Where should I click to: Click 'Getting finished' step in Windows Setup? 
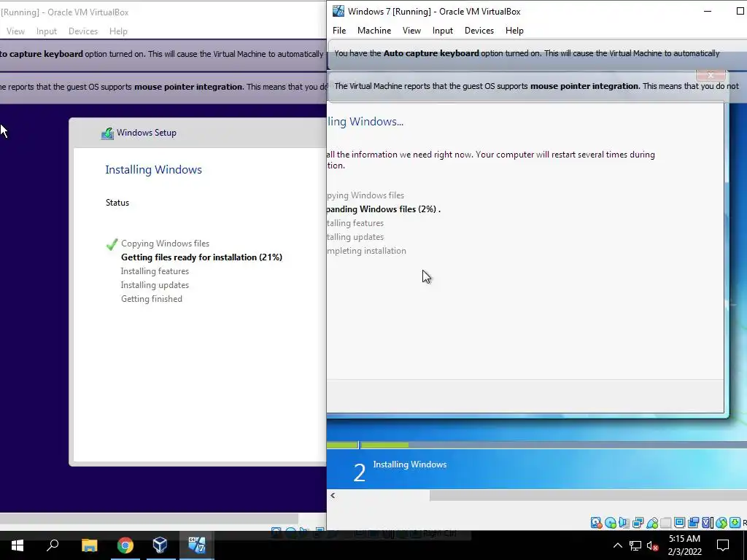point(152,299)
